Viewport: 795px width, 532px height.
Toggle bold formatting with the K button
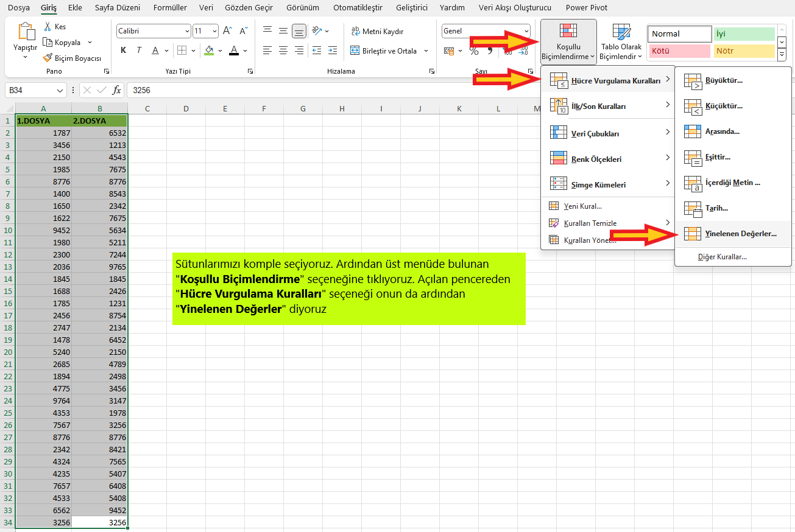124,51
